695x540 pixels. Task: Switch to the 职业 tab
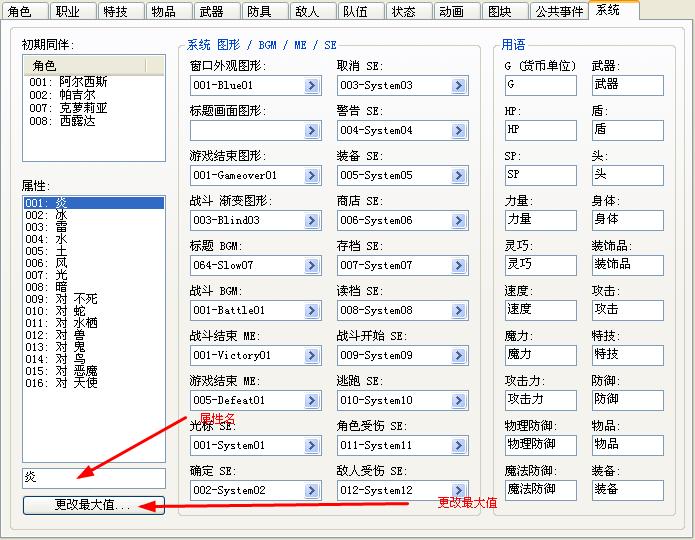pos(73,12)
